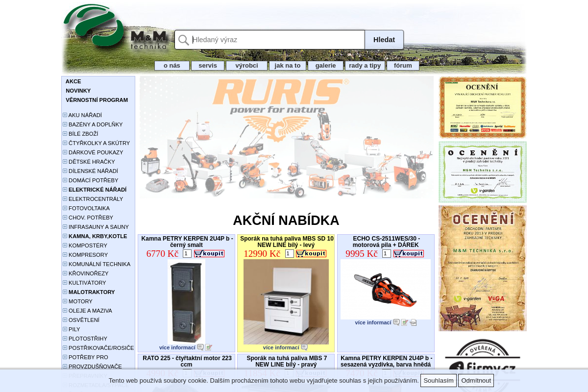Expand MALOTRAKTORY plus icon
Screen dimensions: 588x392
65,292
